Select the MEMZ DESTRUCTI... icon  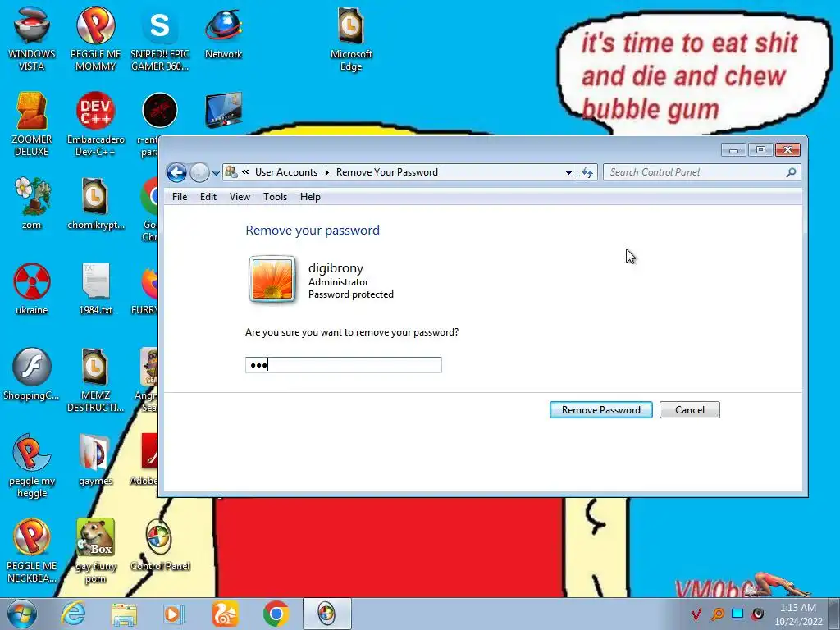click(95, 380)
